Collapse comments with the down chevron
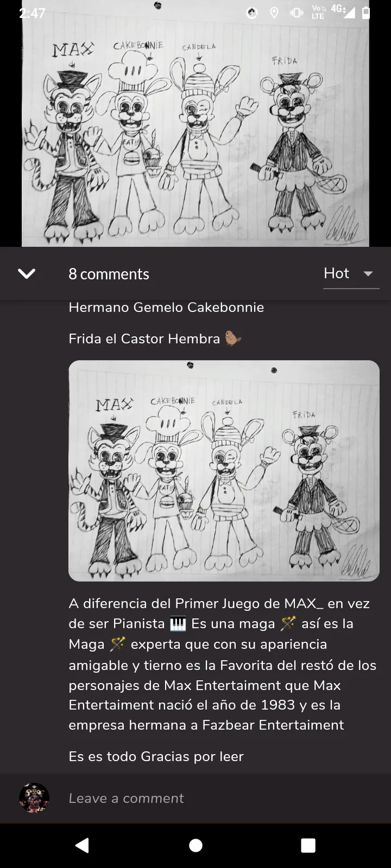 coord(27,273)
